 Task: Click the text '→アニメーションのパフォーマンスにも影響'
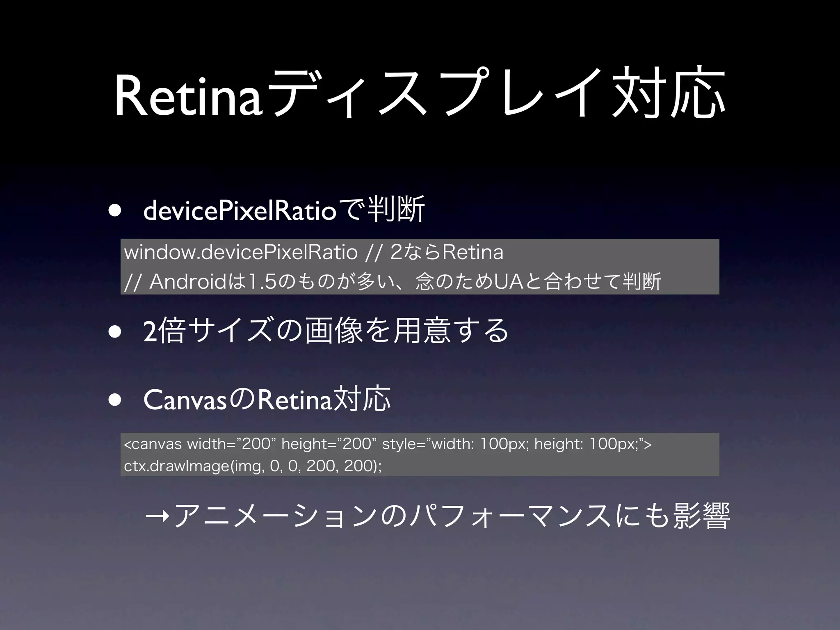click(438, 516)
